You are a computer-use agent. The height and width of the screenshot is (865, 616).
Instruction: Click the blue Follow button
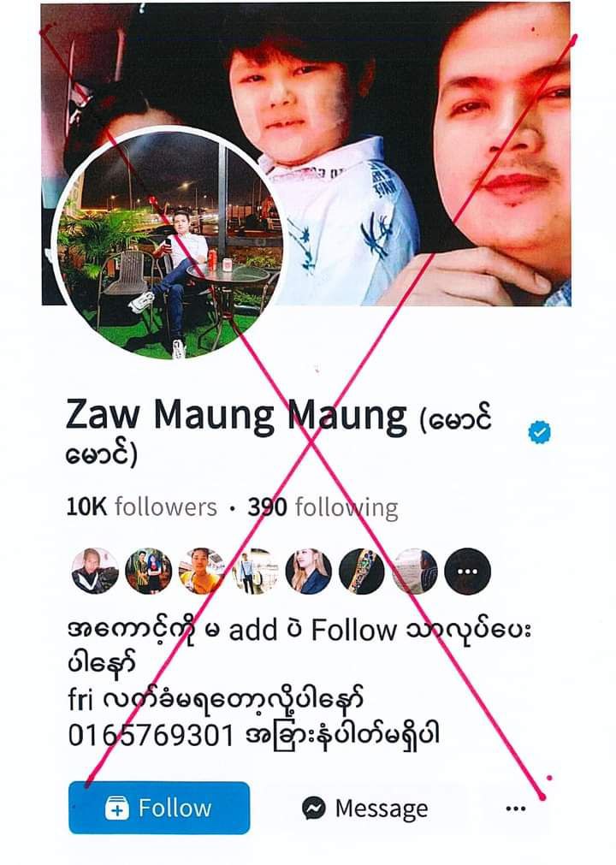pyautogui.click(x=159, y=808)
